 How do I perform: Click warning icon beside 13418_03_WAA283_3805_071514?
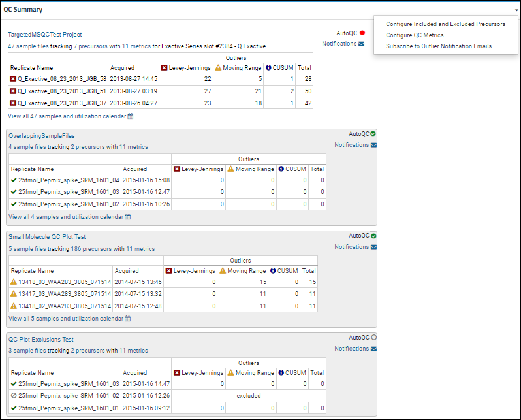click(13, 282)
